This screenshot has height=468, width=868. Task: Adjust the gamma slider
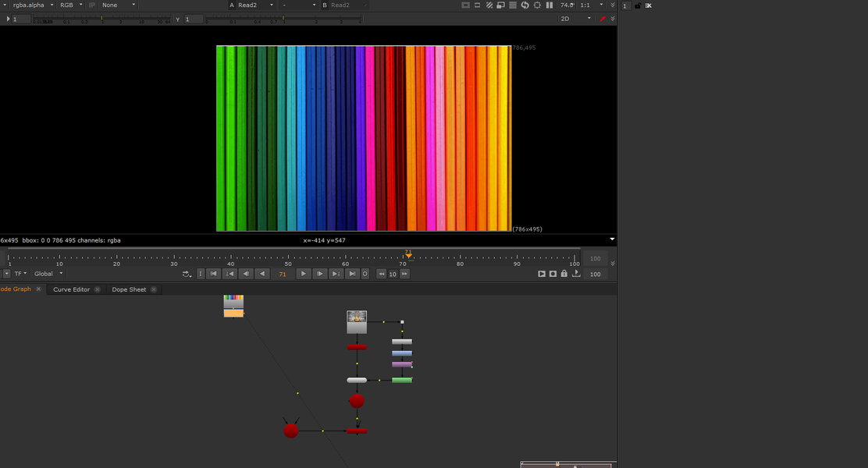[x=283, y=19]
